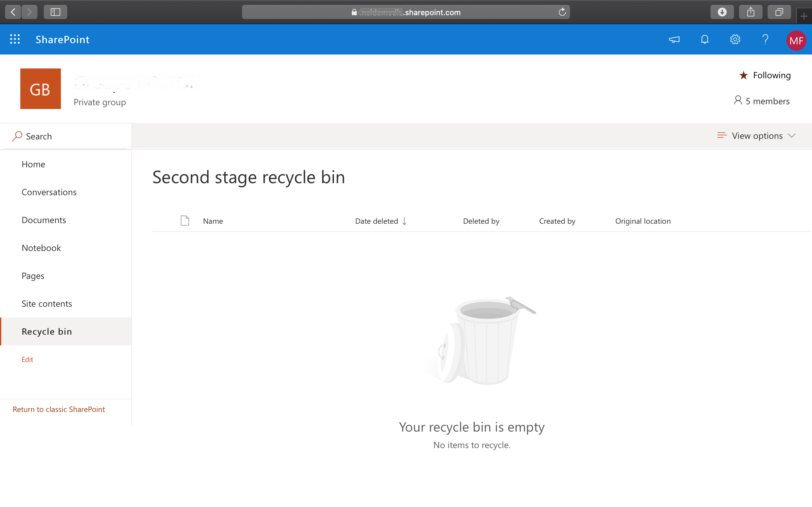Toggle Date deleted sort order arrow
This screenshot has width=812, height=507.
pyautogui.click(x=405, y=221)
